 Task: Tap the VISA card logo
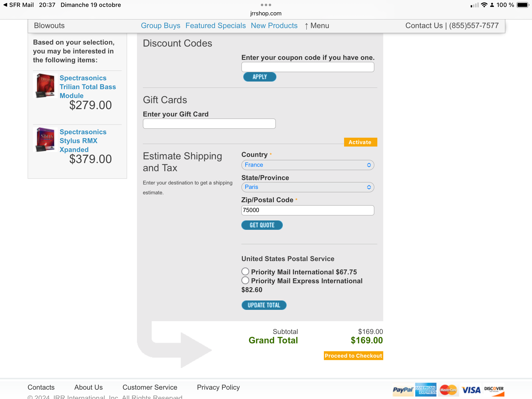point(471,390)
